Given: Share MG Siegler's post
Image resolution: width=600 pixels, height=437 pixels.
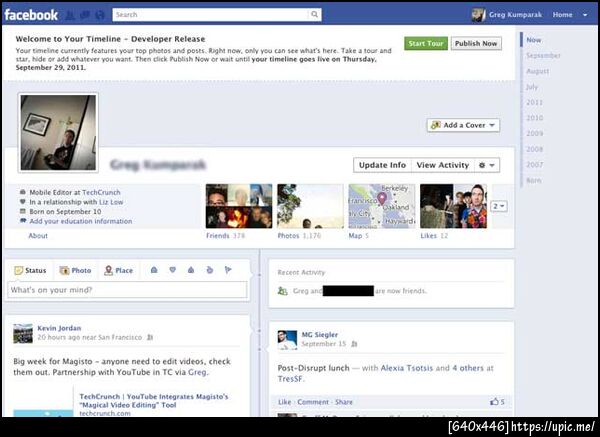Looking at the screenshot, I should coord(344,402).
